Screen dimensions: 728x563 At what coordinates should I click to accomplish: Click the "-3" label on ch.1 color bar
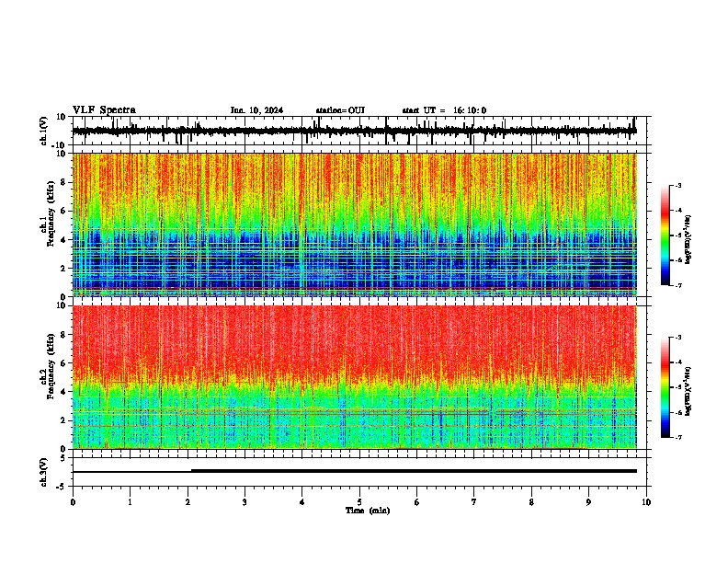pos(677,185)
